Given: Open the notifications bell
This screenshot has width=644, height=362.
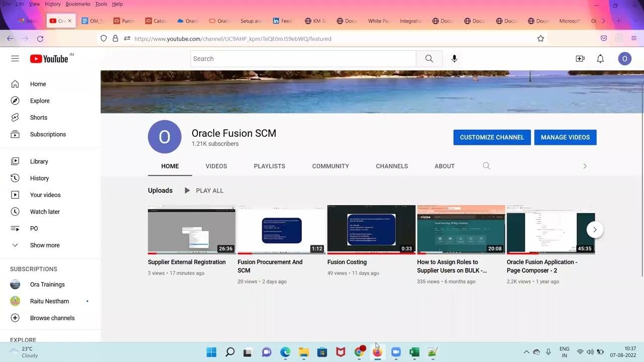Looking at the screenshot, I should click(600, 59).
